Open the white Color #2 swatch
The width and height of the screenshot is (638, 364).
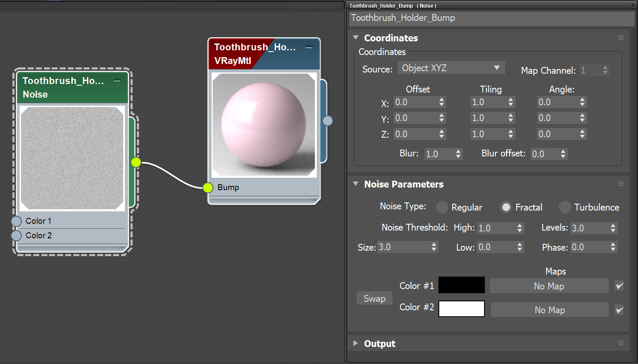pos(461,309)
